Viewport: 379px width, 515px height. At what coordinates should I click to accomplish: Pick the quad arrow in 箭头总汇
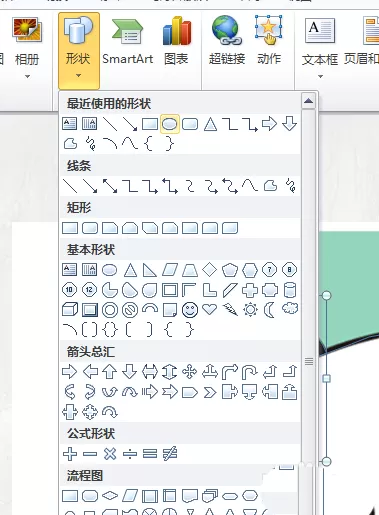(x=190, y=372)
